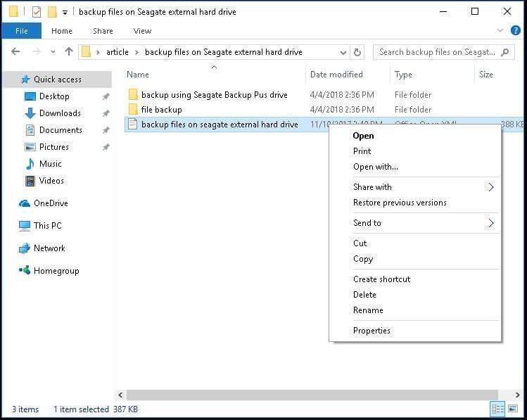The height and width of the screenshot is (420, 527).
Task: Go up one folder level
Action: 69,51
